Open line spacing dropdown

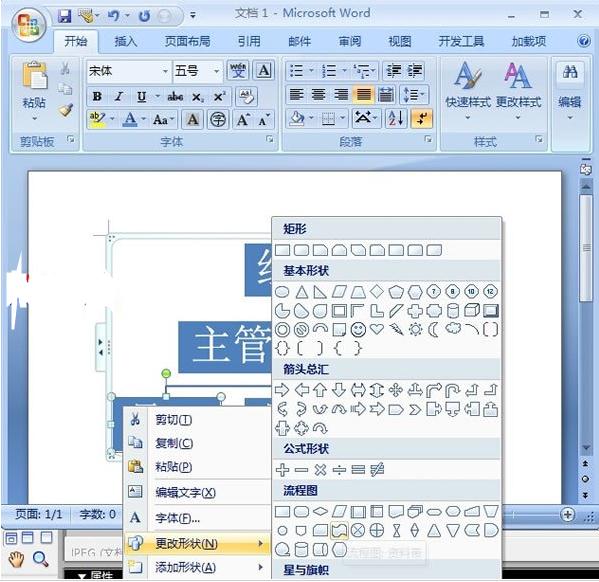[414, 94]
